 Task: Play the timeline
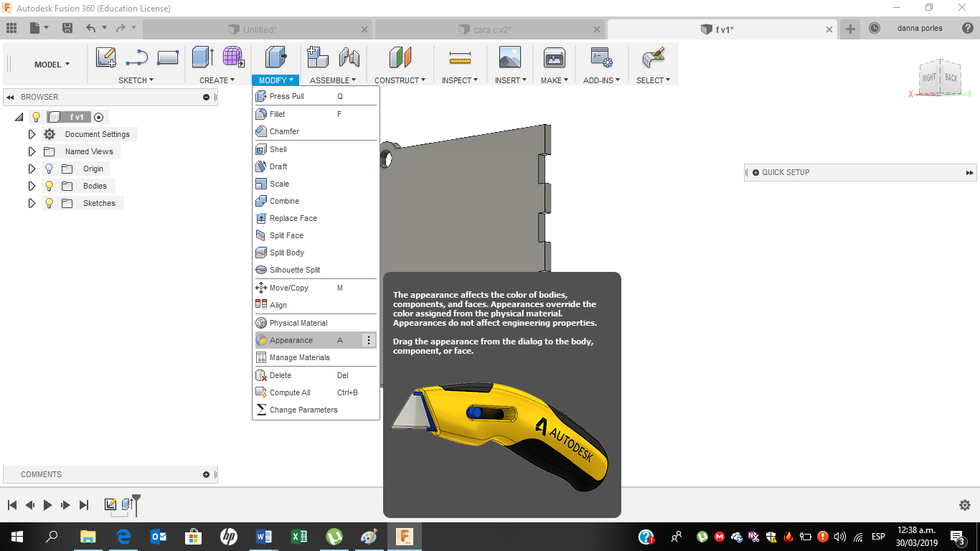click(x=48, y=505)
